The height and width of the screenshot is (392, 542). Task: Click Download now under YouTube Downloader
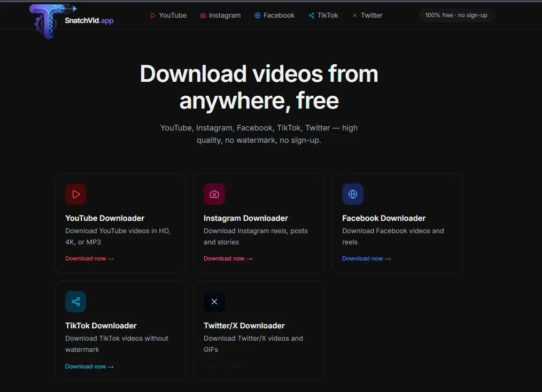[x=89, y=258]
